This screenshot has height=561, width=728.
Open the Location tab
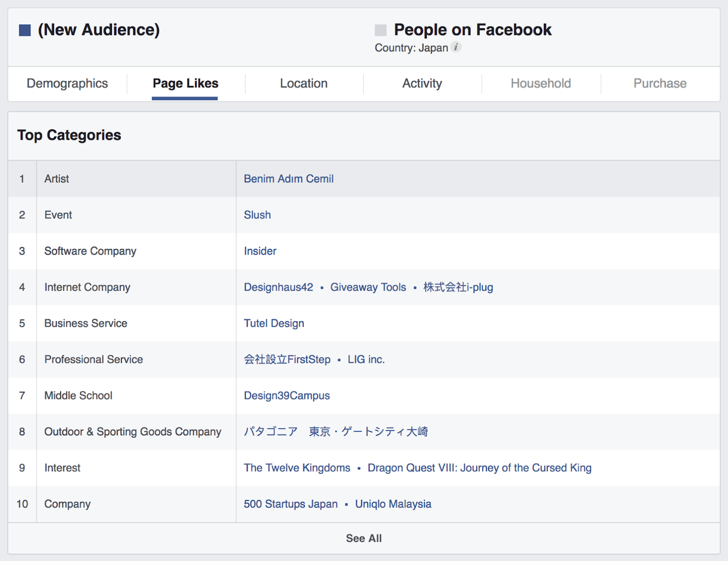(303, 83)
